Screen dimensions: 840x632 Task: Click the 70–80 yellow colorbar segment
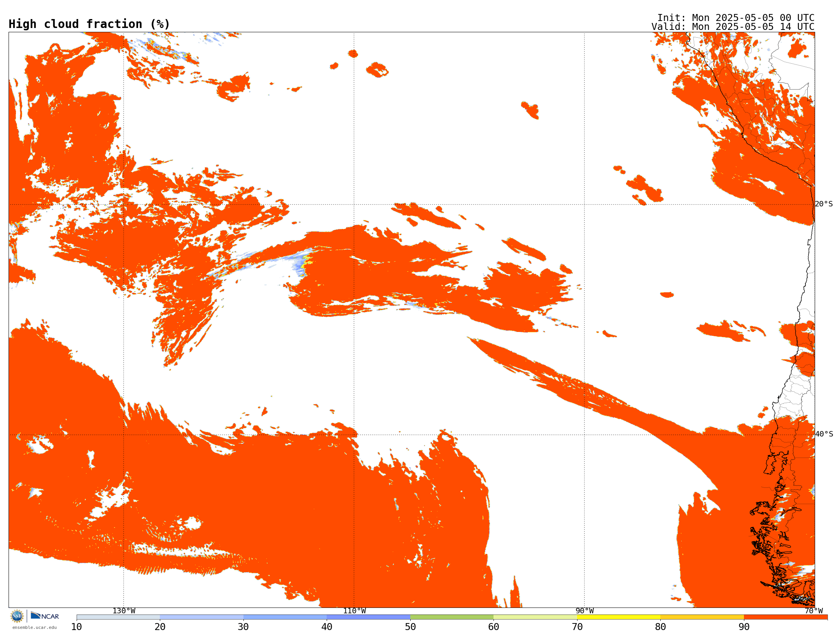pos(619,617)
